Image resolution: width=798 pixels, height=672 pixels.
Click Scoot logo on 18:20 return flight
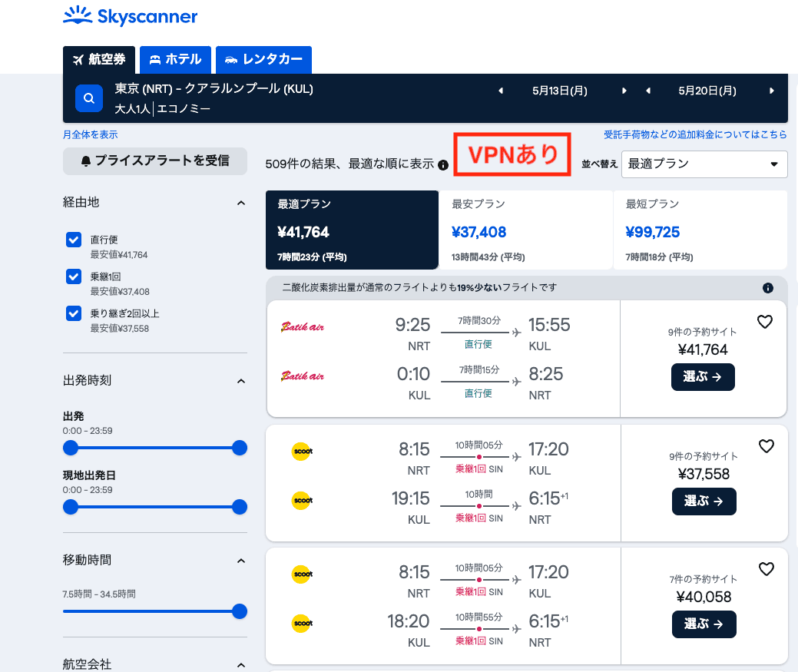(302, 623)
